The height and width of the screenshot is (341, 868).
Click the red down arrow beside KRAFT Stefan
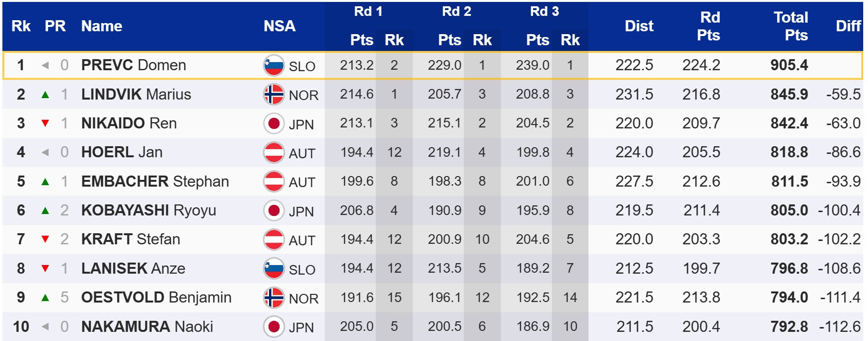click(45, 239)
